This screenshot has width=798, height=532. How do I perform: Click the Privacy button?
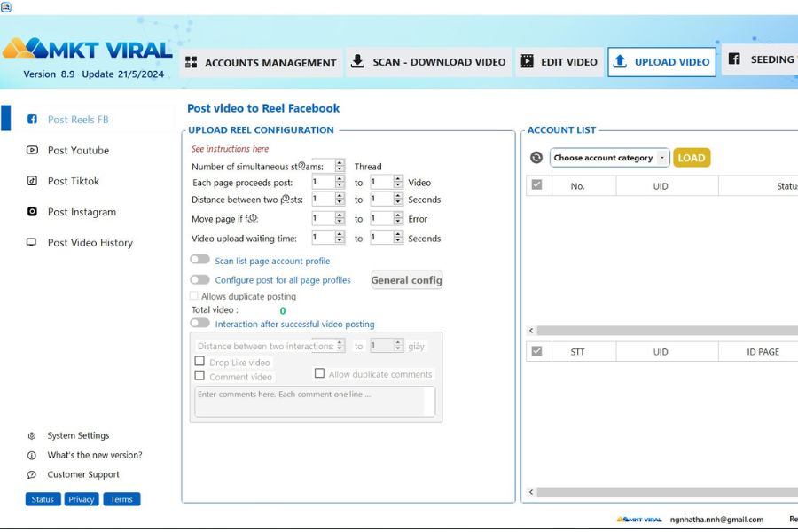point(82,499)
